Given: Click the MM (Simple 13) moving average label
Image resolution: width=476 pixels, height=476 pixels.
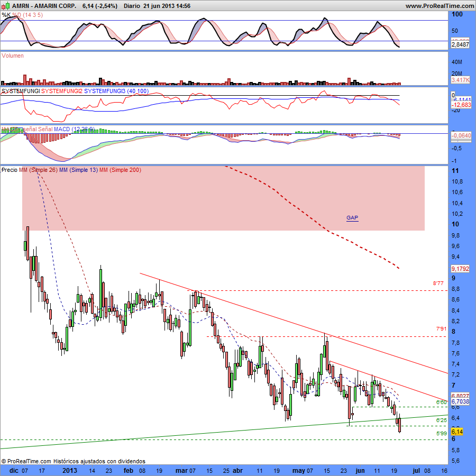Looking at the screenshot, I should click(x=78, y=170).
